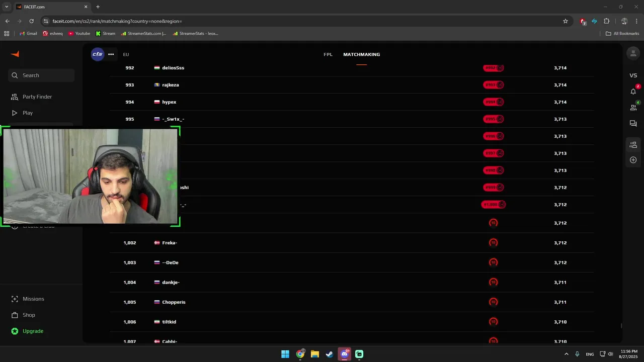Open Chrome three-dot menu
644x362 pixels.
636,21
